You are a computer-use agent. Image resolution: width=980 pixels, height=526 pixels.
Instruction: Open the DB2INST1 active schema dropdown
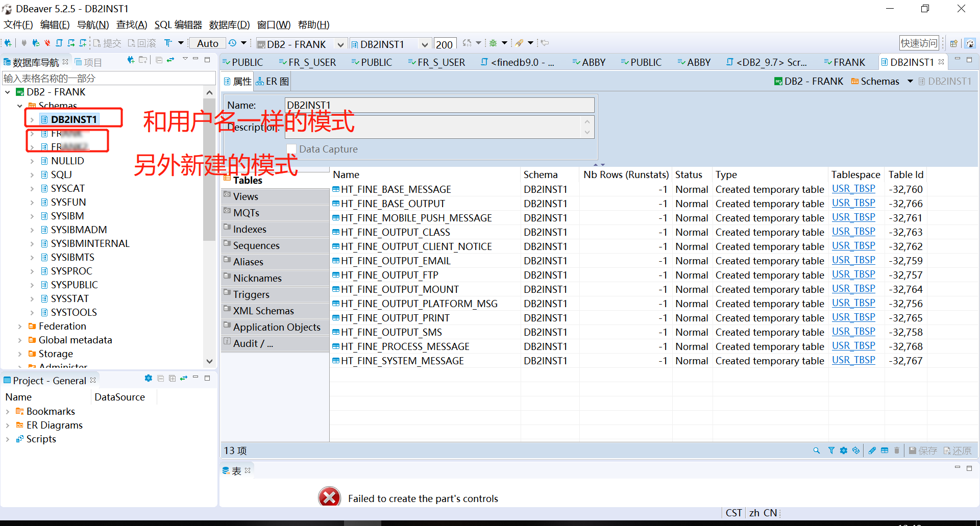(424, 44)
